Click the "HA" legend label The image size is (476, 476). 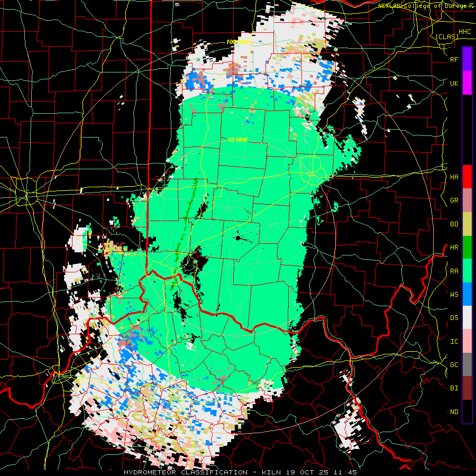[x=454, y=177]
